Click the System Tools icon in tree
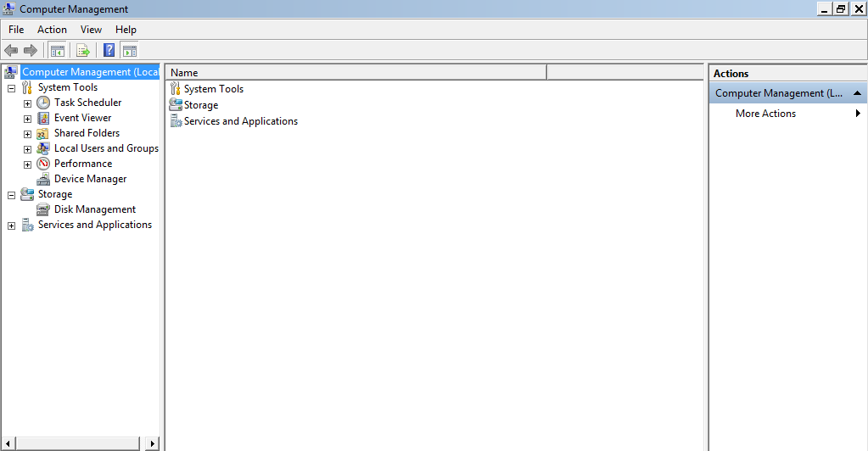Image resolution: width=868 pixels, height=451 pixels. point(27,87)
